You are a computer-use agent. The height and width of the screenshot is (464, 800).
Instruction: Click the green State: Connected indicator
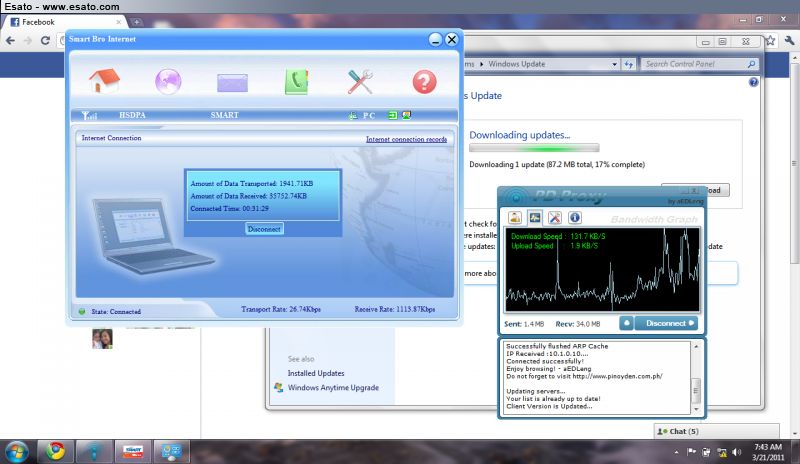[x=82, y=311]
